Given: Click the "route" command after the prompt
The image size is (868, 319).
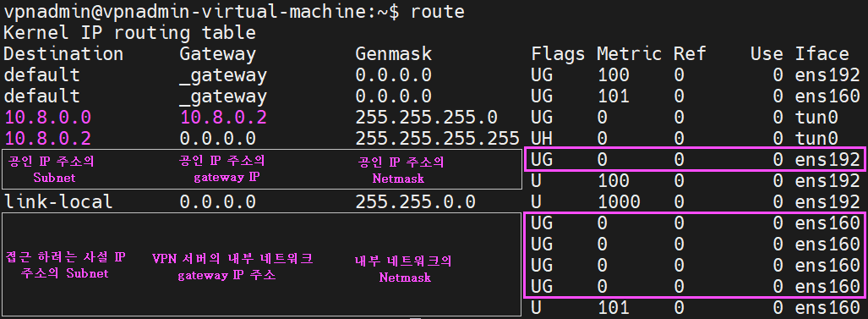Looking at the screenshot, I should [x=437, y=11].
